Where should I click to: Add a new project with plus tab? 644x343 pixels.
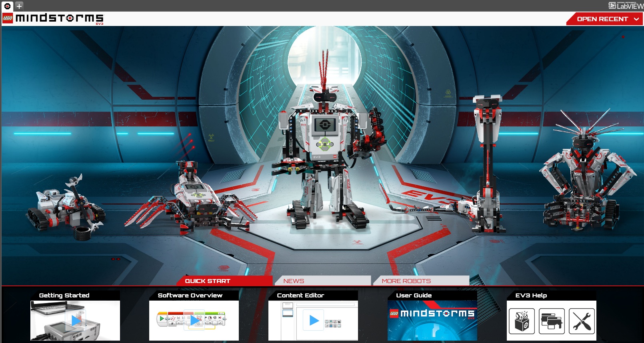(x=19, y=6)
